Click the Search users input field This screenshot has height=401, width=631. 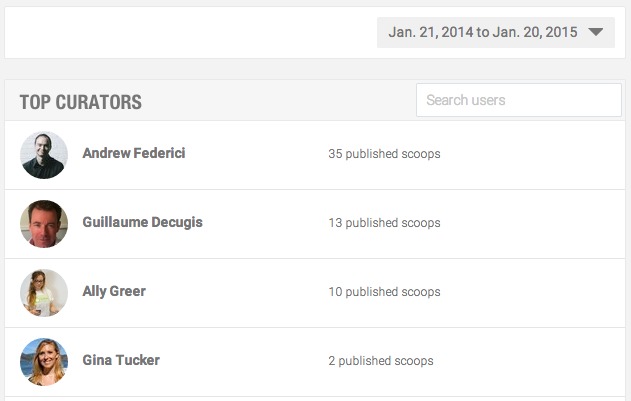pyautogui.click(x=519, y=100)
